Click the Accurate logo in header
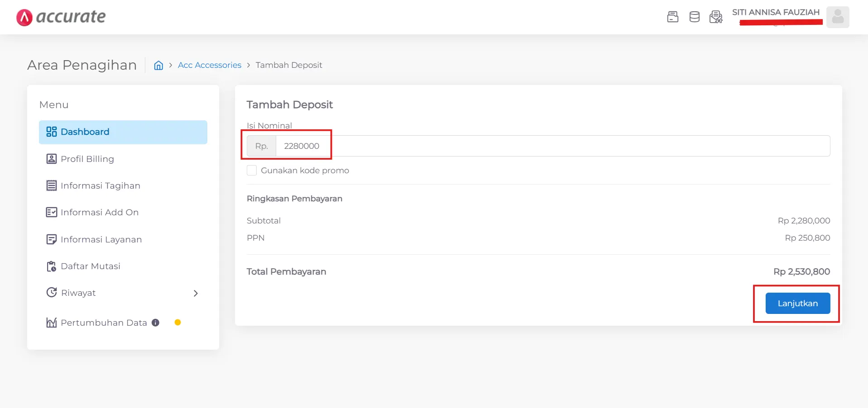 [61, 17]
